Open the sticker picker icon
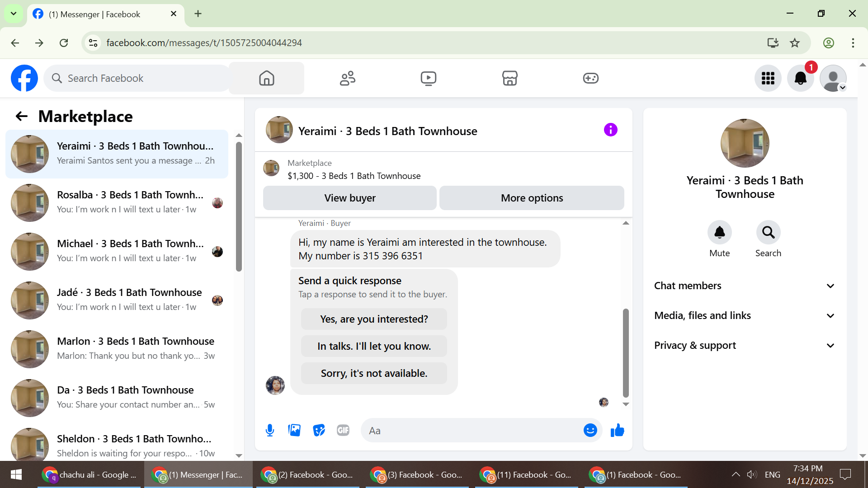The height and width of the screenshot is (488, 868). (x=319, y=430)
